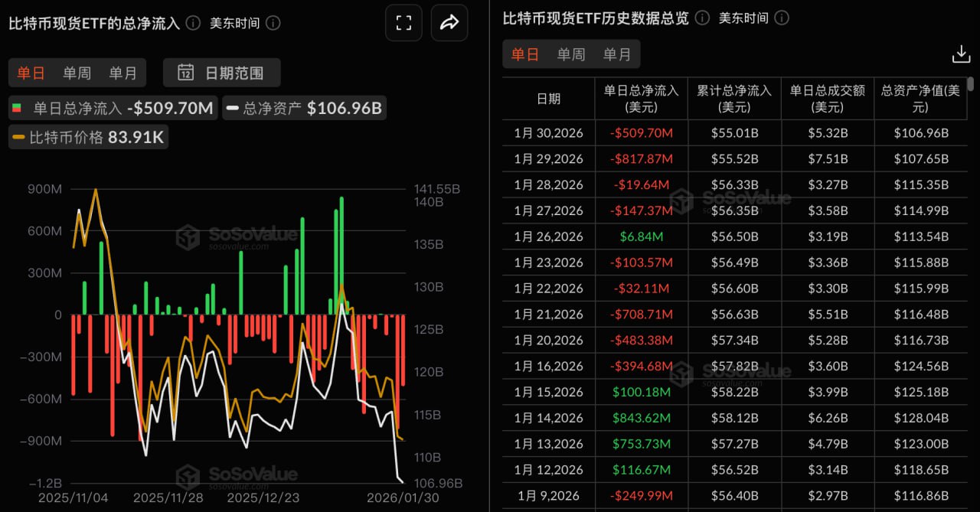
Task: Click the 1月 14,2026 table row date
Action: (x=548, y=418)
